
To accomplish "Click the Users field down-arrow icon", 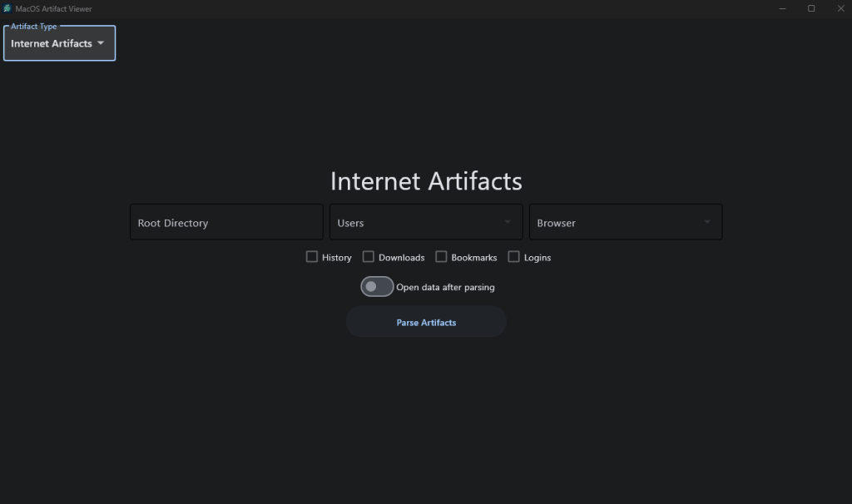I will click(508, 223).
